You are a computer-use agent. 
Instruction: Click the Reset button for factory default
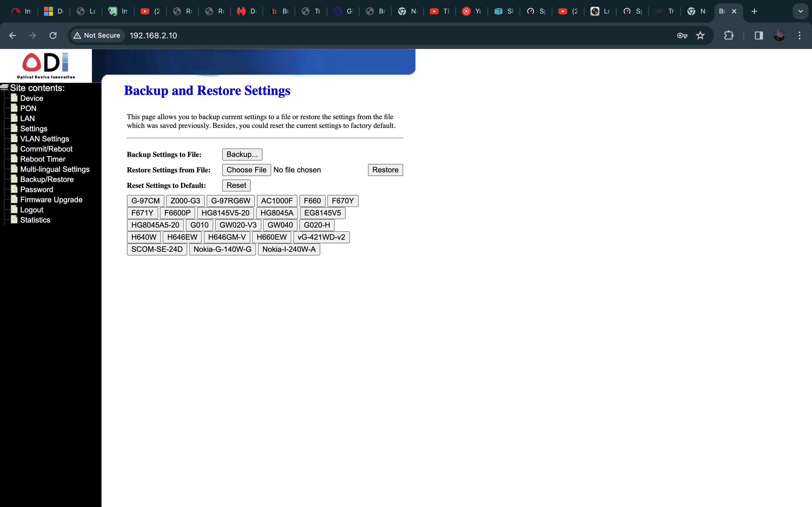[x=236, y=184]
